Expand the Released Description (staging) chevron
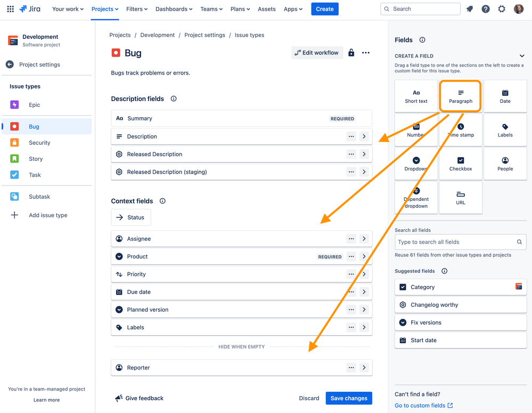 pos(364,172)
